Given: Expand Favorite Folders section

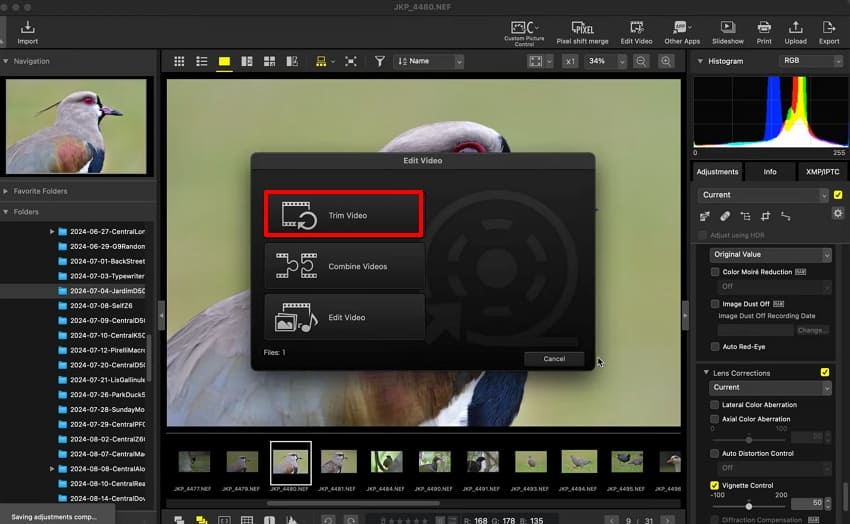Looking at the screenshot, I should tap(5, 191).
